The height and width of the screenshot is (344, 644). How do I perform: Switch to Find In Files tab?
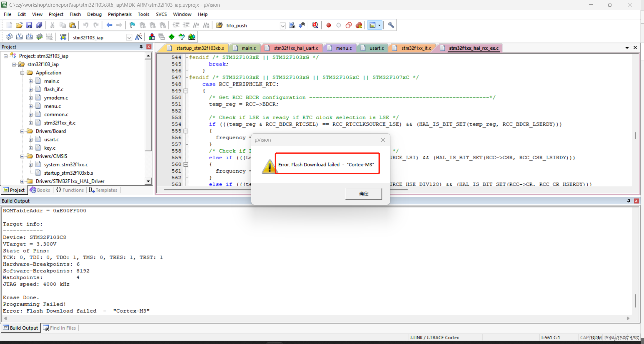pos(60,328)
